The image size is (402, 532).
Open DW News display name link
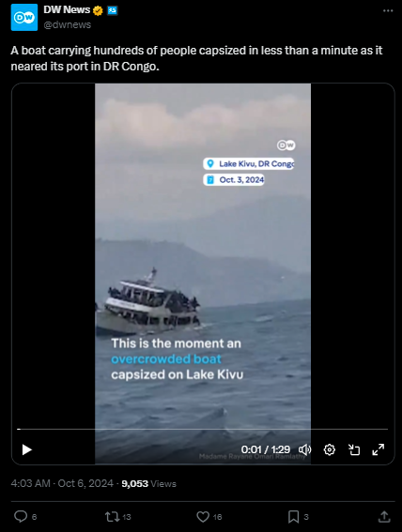click(67, 10)
